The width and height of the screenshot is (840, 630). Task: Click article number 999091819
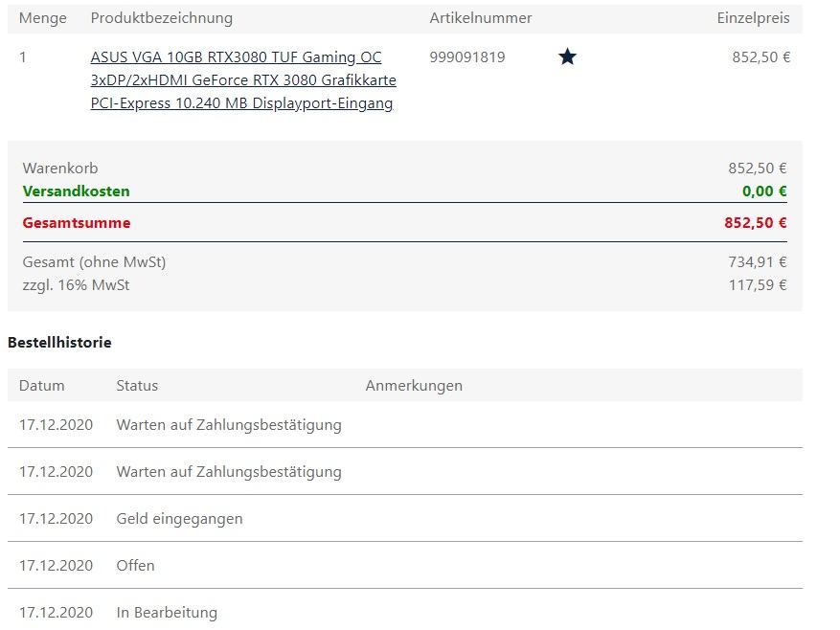467,57
